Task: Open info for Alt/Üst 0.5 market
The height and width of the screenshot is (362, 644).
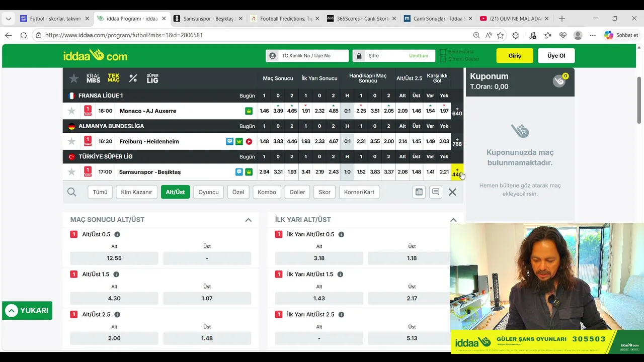Action: coord(117,234)
